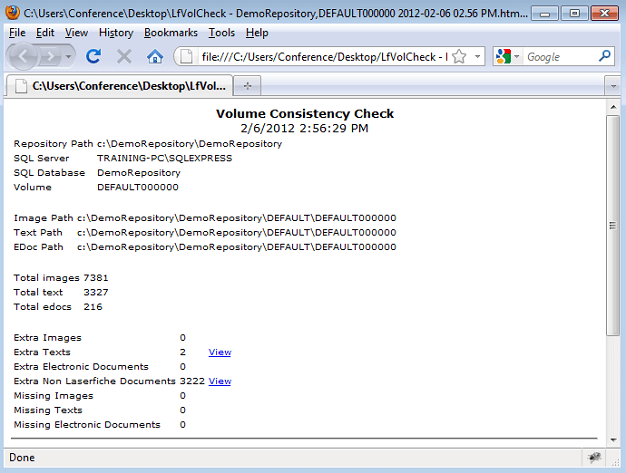
Task: Click the TRAINING-PC\SQLEXPRESS server value
Action: 164,158
